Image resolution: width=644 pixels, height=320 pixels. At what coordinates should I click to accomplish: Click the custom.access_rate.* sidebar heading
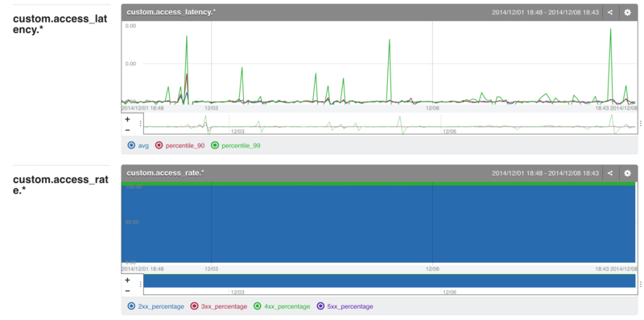coord(60,185)
